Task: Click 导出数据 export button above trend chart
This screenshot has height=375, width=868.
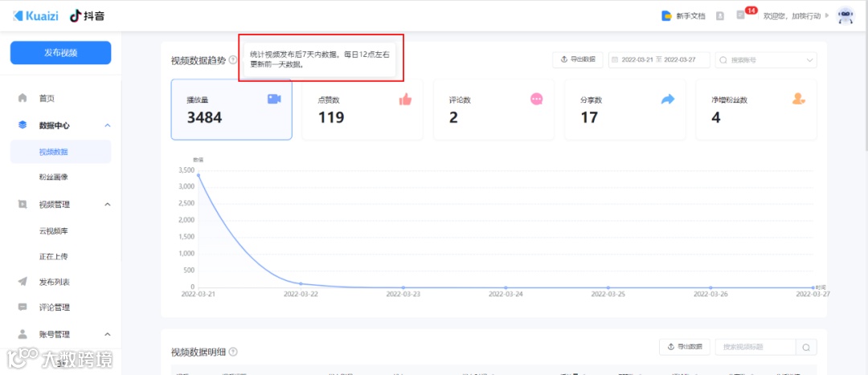Action: (x=577, y=59)
